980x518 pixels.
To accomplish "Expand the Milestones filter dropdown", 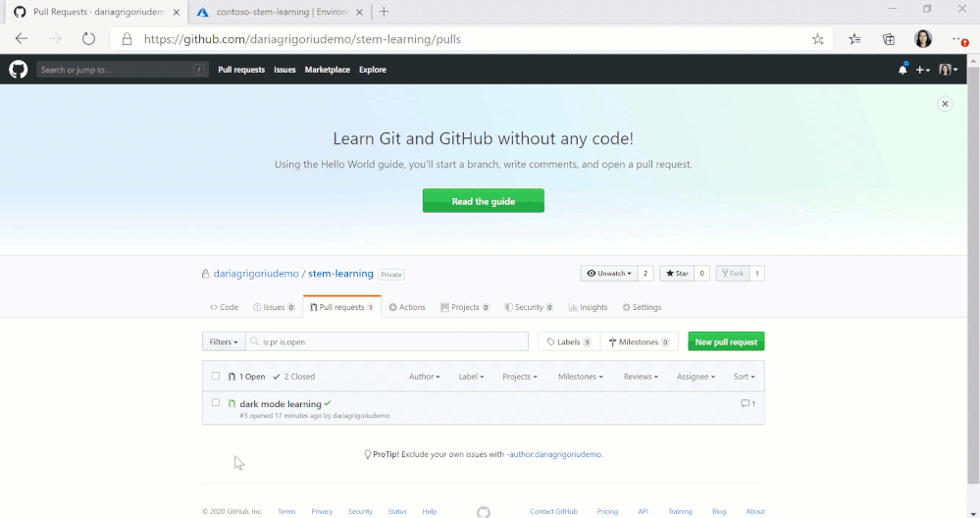I will [x=581, y=376].
